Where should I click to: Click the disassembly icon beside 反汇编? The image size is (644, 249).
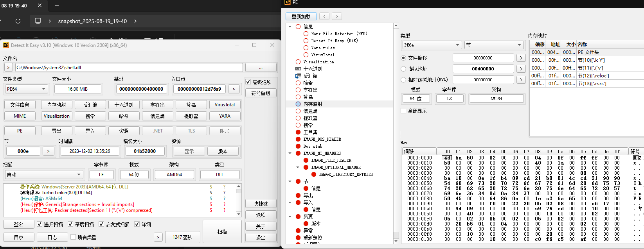pos(298,76)
